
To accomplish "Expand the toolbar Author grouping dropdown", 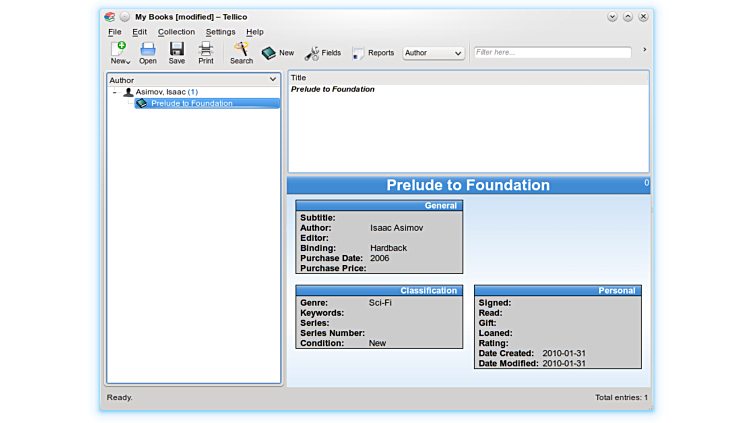I will 433,53.
